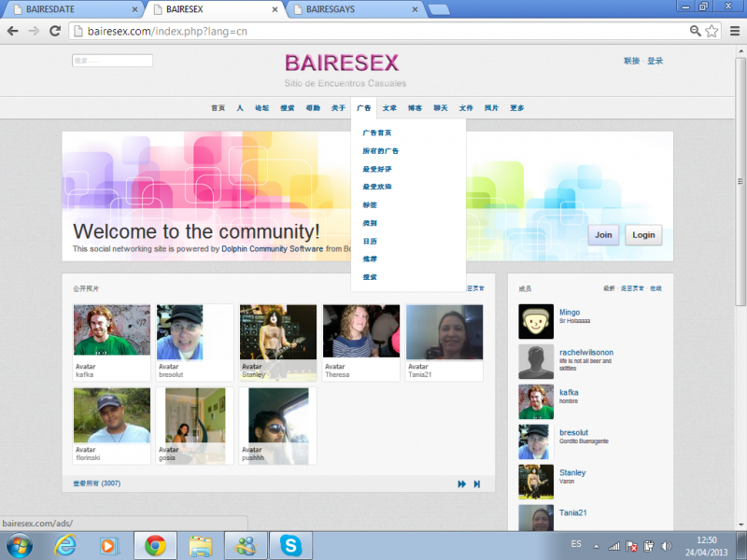Select 最受欢迎 in the dropdown menu
The width and height of the screenshot is (747, 560).
tap(377, 187)
